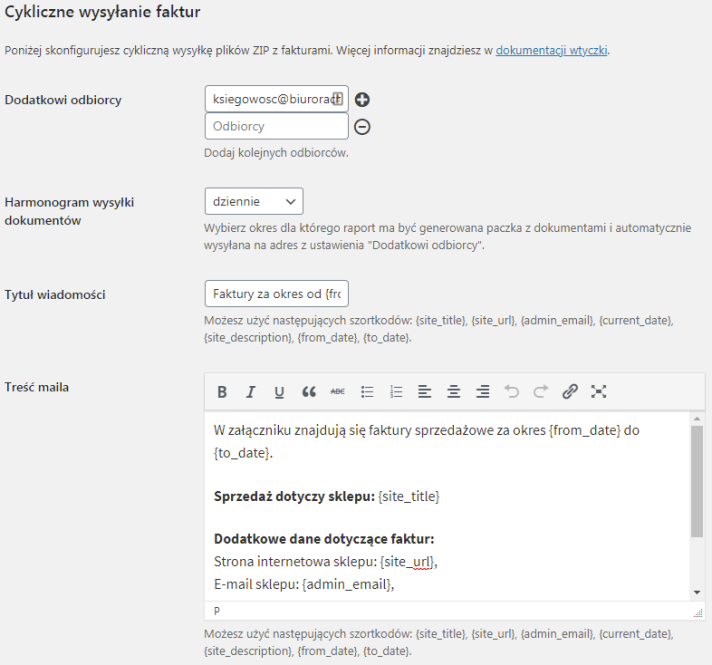Click editor scrollbar up arrow

click(697, 418)
